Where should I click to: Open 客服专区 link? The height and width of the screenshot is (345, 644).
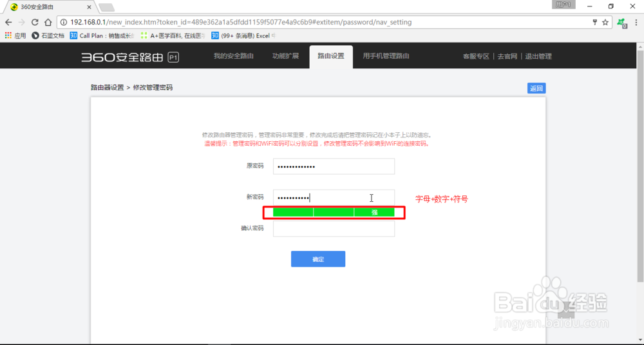click(x=476, y=56)
